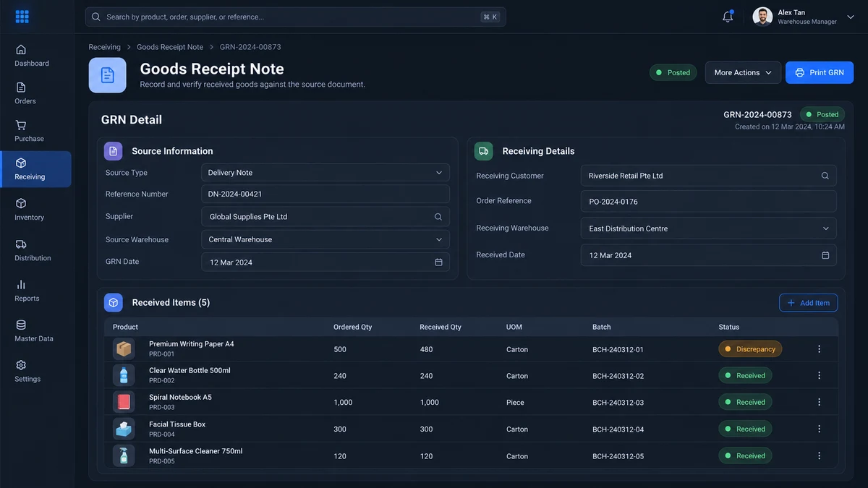Viewport: 868px width, 488px height.
Task: Click the Clear Water Bottle product thumbnail
Action: click(124, 375)
